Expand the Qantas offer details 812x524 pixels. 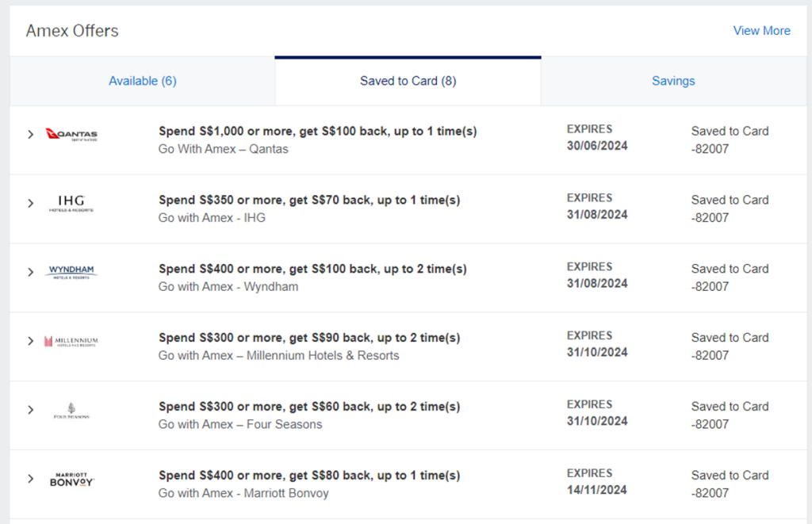click(x=30, y=135)
